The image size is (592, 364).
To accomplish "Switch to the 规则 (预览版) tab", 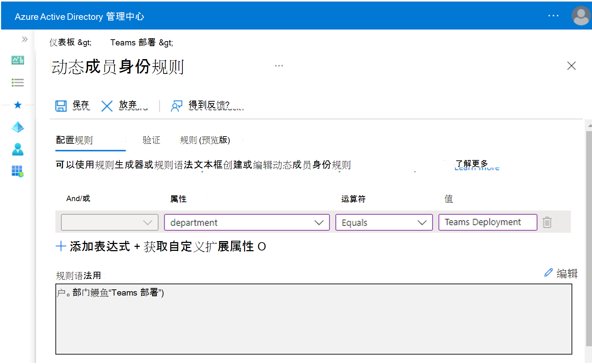I will coord(205,140).
